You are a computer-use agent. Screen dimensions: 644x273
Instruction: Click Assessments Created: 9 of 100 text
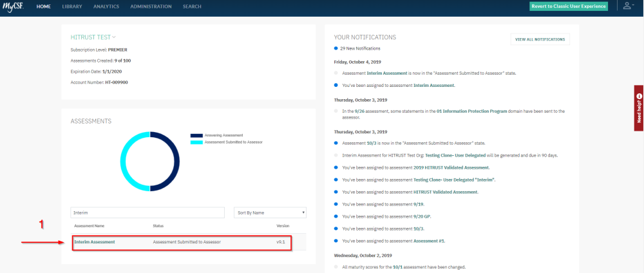101,61
